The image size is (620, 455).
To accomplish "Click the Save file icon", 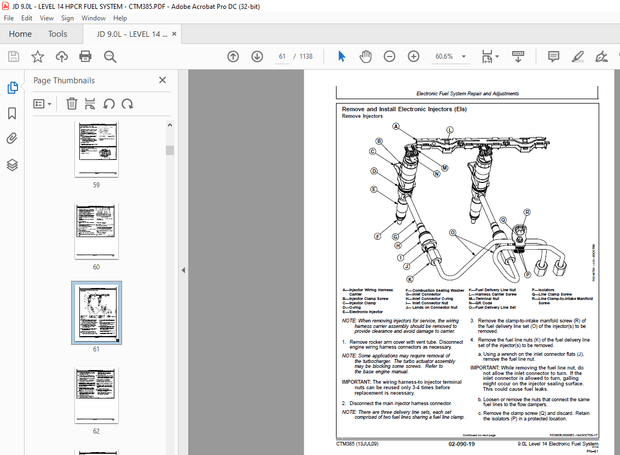I will click(x=13, y=57).
